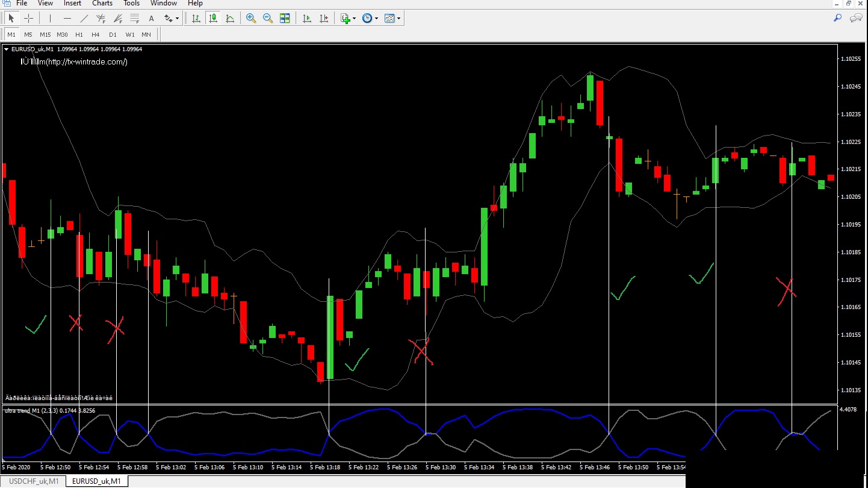
Task: Toggle candlestick chart mode
Action: [x=213, y=18]
